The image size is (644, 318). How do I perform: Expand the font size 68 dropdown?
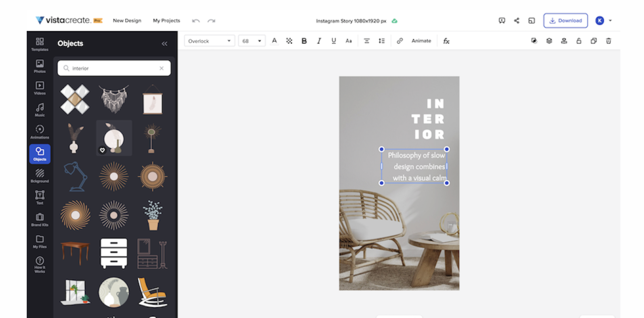[x=252, y=41]
